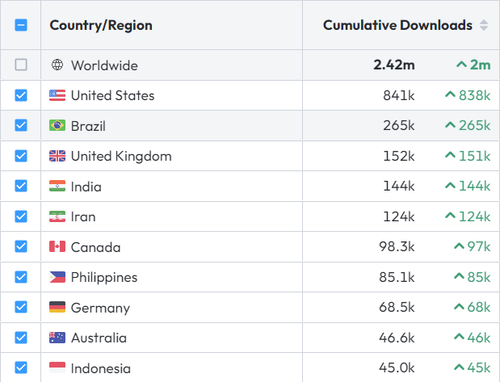Uncheck the India checkbox
The width and height of the screenshot is (500, 382).
(x=21, y=186)
